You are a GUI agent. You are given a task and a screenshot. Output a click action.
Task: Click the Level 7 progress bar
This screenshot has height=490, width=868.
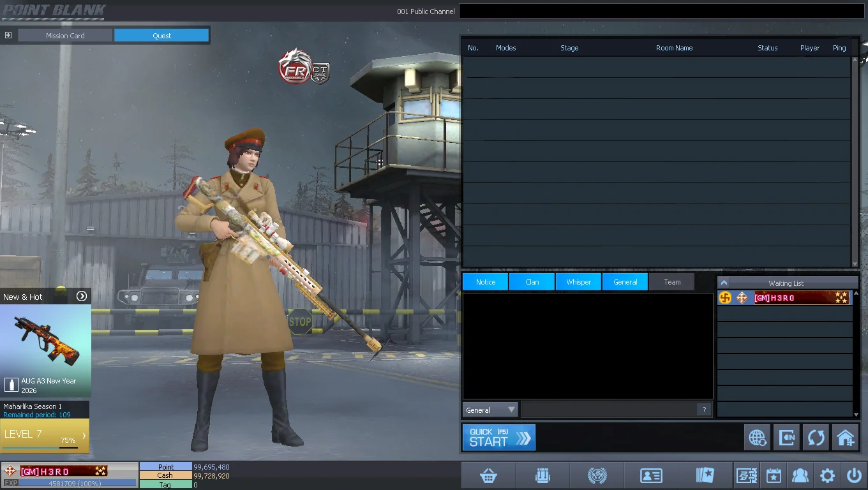coord(40,447)
